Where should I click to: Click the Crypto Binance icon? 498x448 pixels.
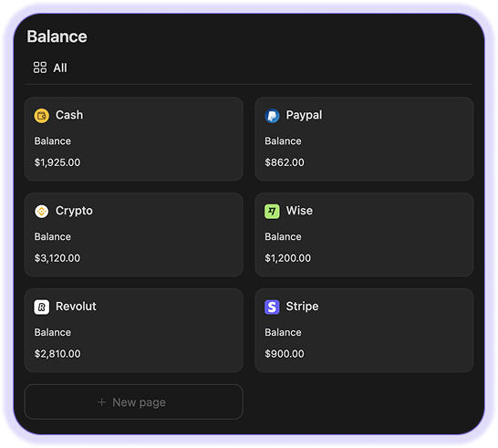42,212
